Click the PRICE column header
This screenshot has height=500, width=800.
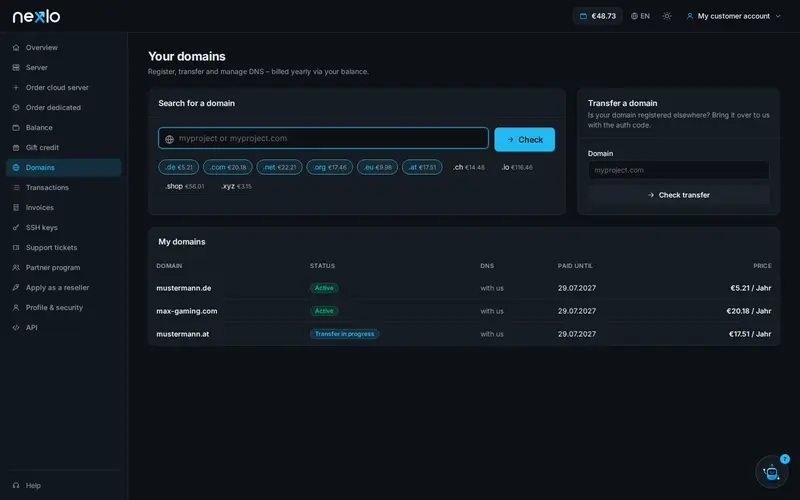762,266
